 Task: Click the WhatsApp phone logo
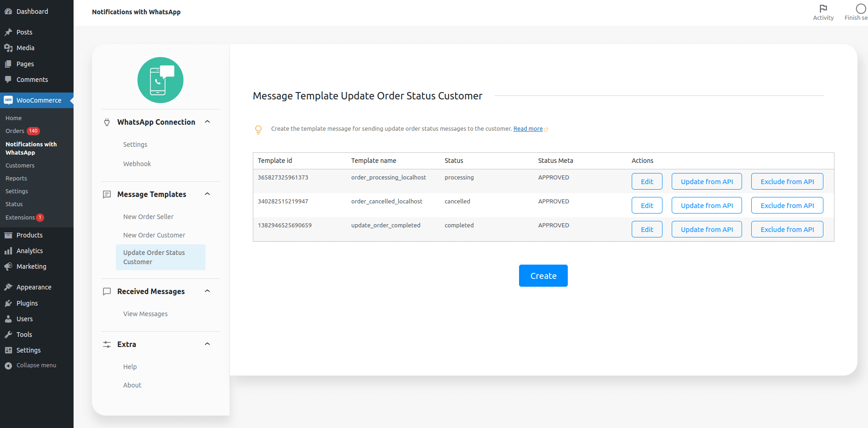click(x=160, y=80)
